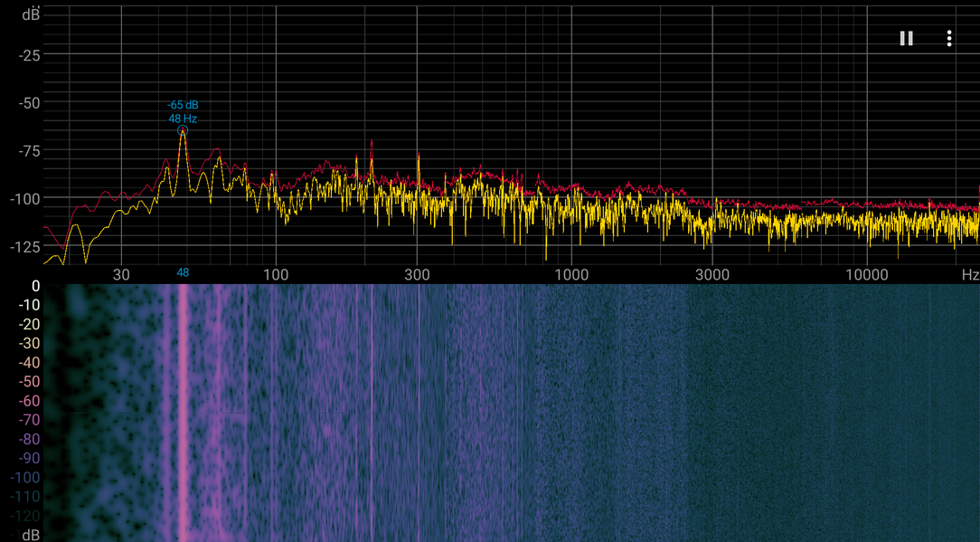Click the '-40' spectrogram scale label
Image resolution: width=980 pixels, height=542 pixels.
(29, 362)
